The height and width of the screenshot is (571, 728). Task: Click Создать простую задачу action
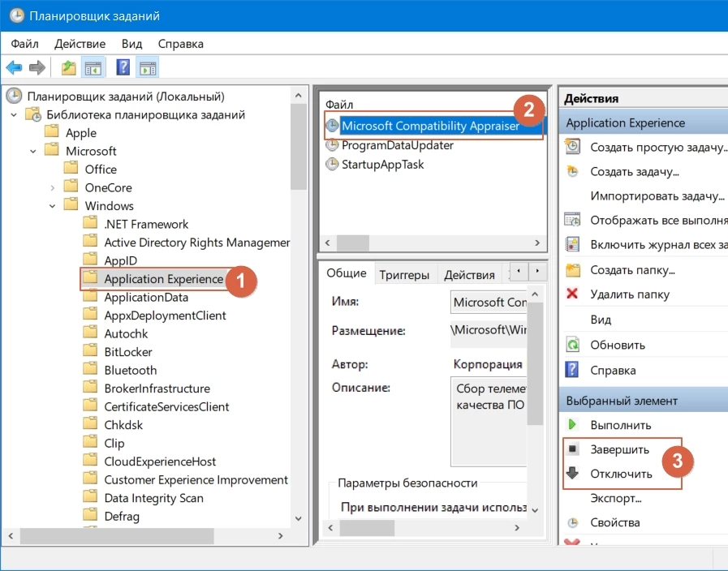click(x=657, y=147)
